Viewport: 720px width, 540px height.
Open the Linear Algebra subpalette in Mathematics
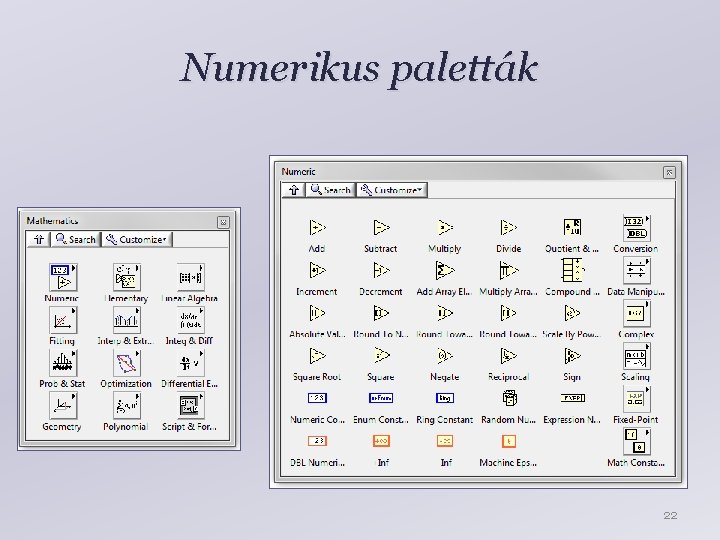pyautogui.click(x=190, y=277)
